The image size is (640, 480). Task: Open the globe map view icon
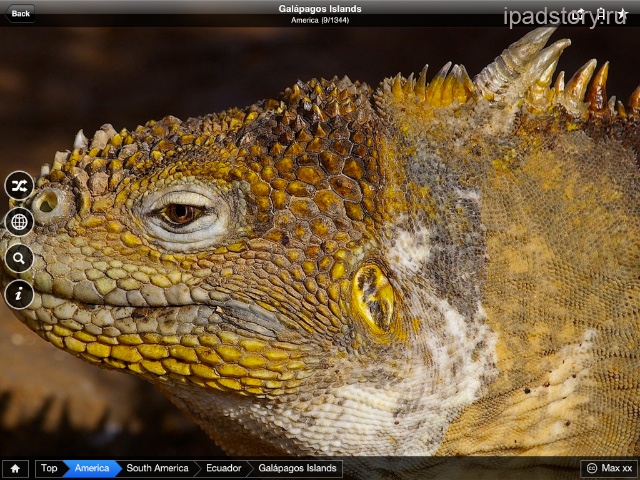[x=19, y=222]
